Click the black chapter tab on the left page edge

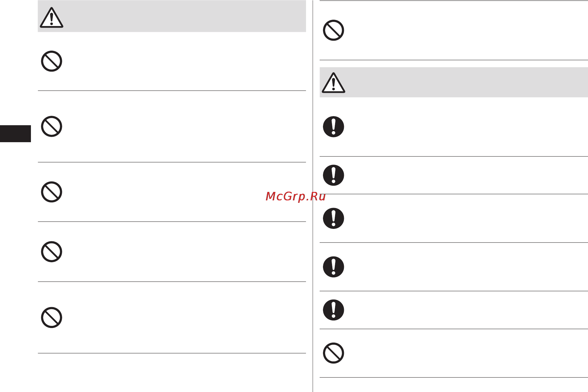click(x=15, y=134)
